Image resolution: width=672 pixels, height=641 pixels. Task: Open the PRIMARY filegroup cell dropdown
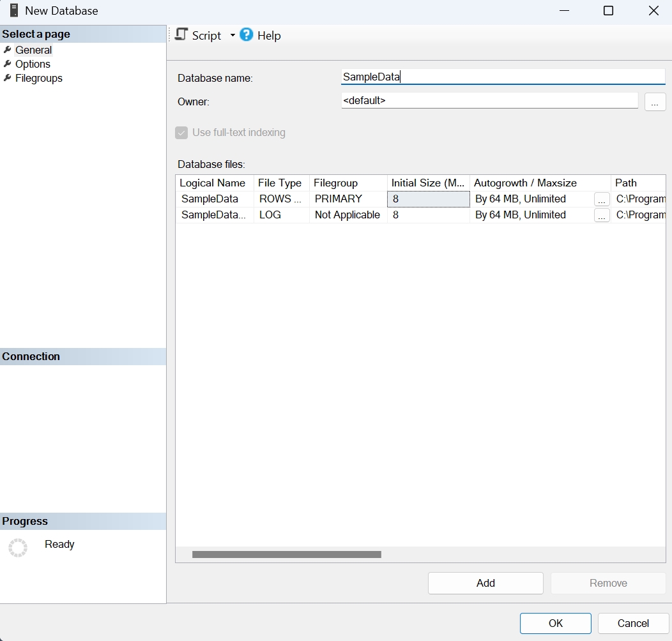(x=348, y=199)
